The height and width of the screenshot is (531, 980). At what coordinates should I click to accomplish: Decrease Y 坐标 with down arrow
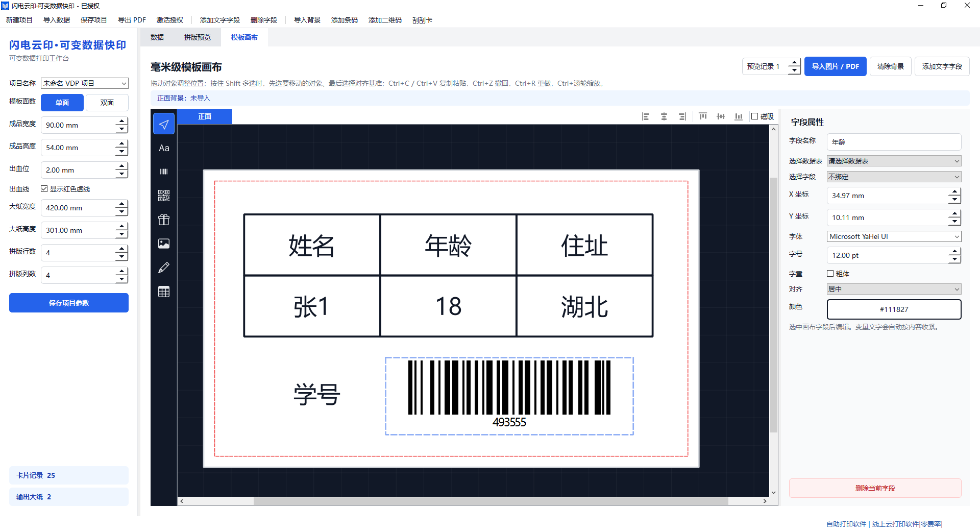(x=954, y=222)
